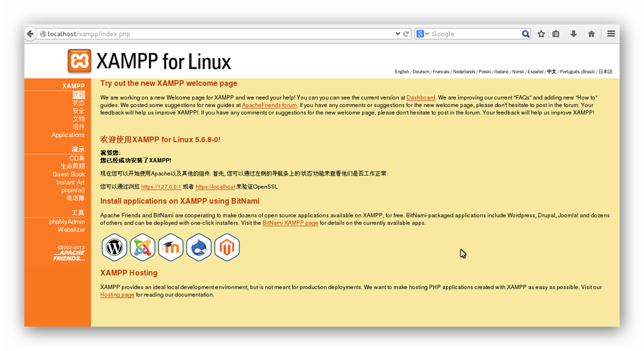Image resolution: width=644 pixels, height=351 pixels.
Task: Click the 'XAMPP Hosting' heading
Action: pyautogui.click(x=129, y=273)
